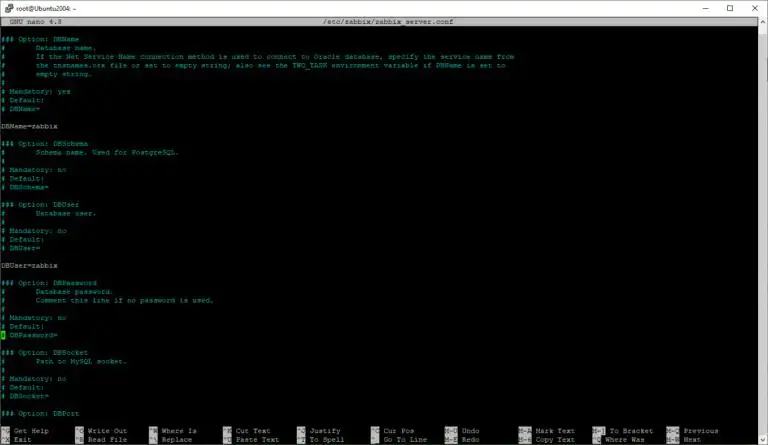
Task: Click the Write Out shortcut label
Action: pyautogui.click(x=107, y=431)
